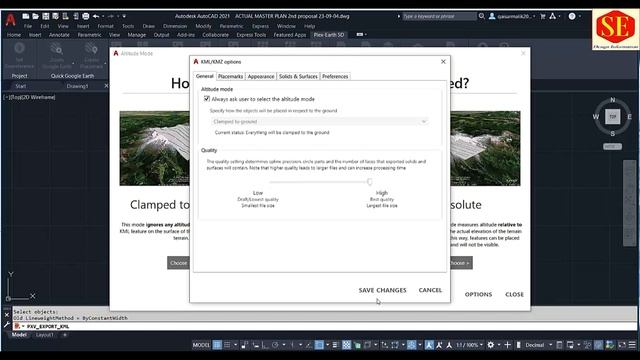Click the annotation monitor plus icon
This screenshot has height=360, width=640.
507,345
